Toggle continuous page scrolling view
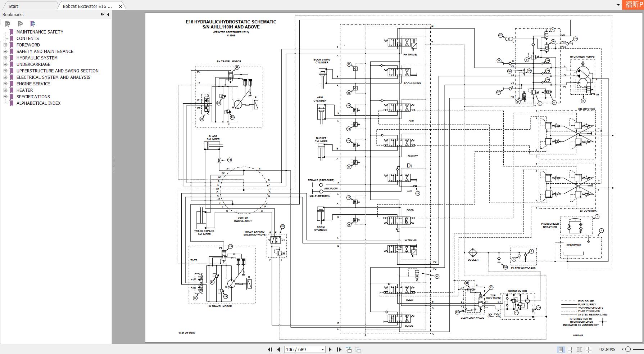644x354 pixels. [x=570, y=349]
